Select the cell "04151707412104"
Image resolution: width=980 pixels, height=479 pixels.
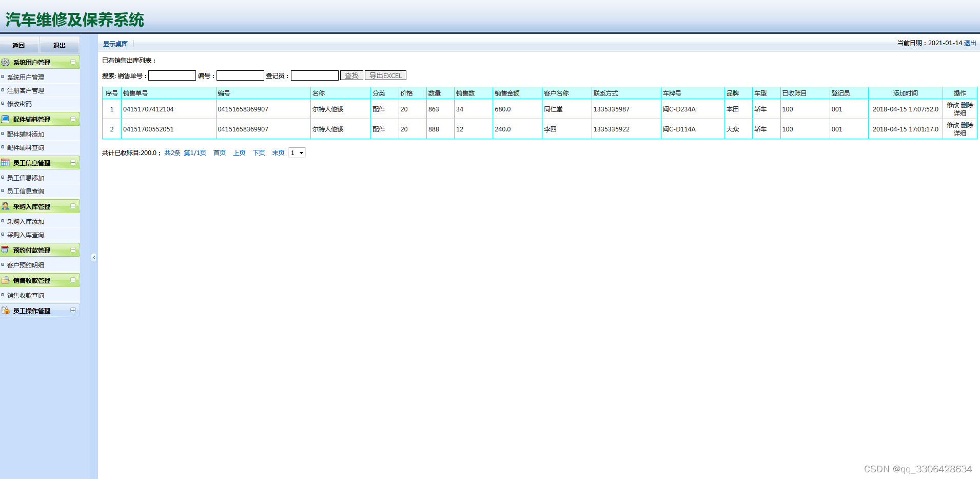click(x=168, y=109)
